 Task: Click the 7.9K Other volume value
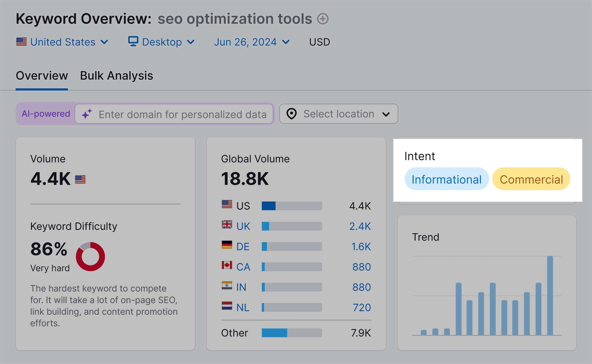tap(361, 333)
